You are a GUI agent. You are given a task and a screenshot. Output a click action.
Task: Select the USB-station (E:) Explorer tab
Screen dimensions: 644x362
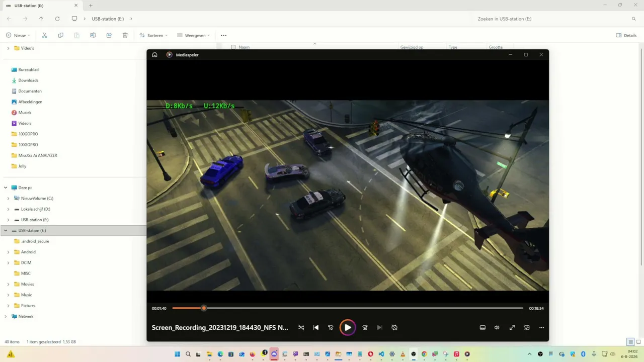click(x=42, y=6)
